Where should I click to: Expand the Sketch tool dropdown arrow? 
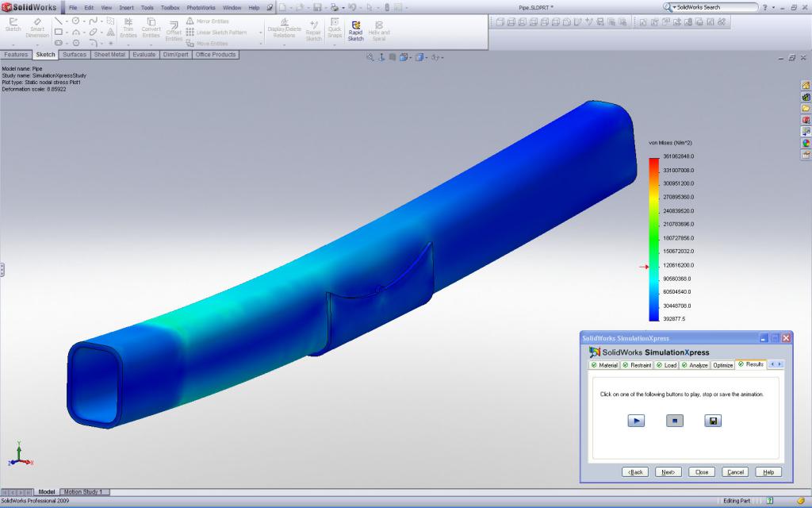13,44
